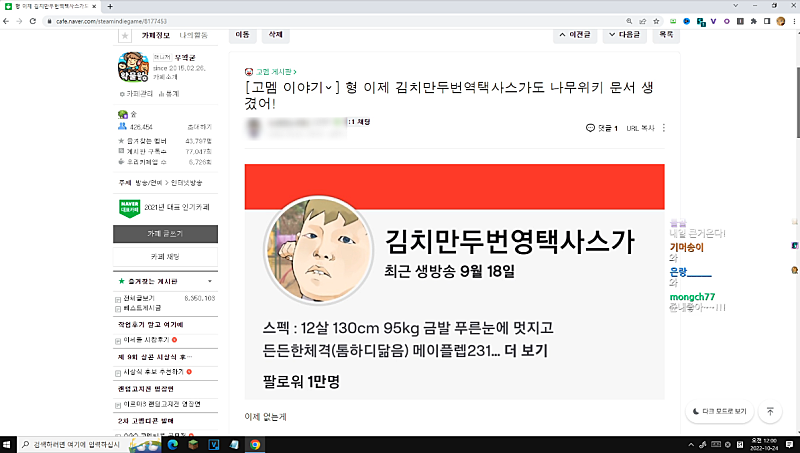Open 카페관리 with gear icon
The width and height of the screenshot is (800, 453).
coord(136,94)
